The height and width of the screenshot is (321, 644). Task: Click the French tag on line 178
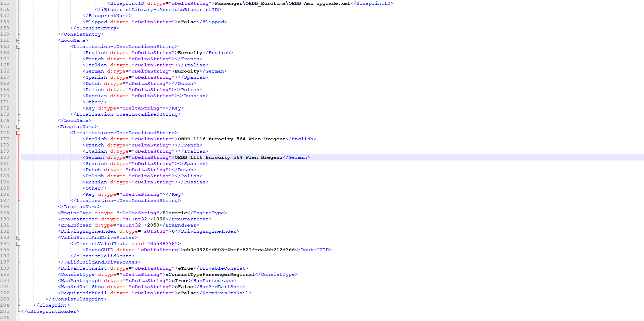142,145
